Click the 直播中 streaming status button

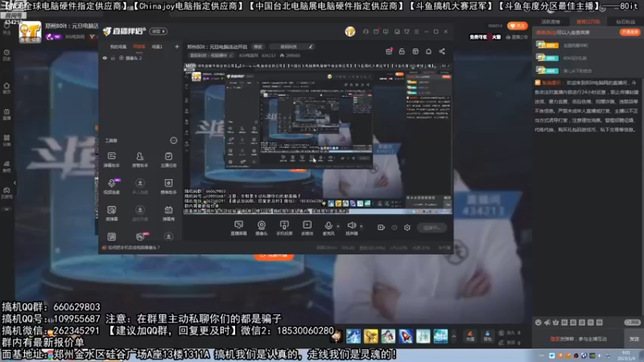(x=432, y=228)
